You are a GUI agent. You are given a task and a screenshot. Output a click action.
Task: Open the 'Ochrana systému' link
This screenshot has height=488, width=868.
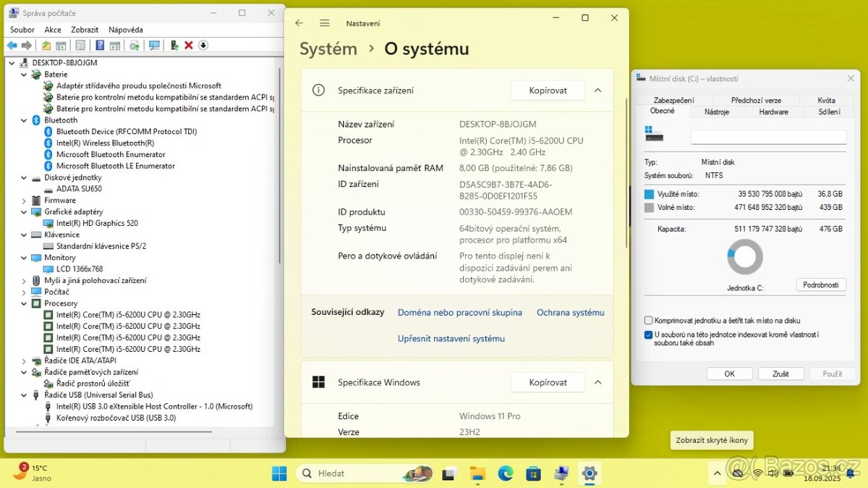[x=570, y=313]
